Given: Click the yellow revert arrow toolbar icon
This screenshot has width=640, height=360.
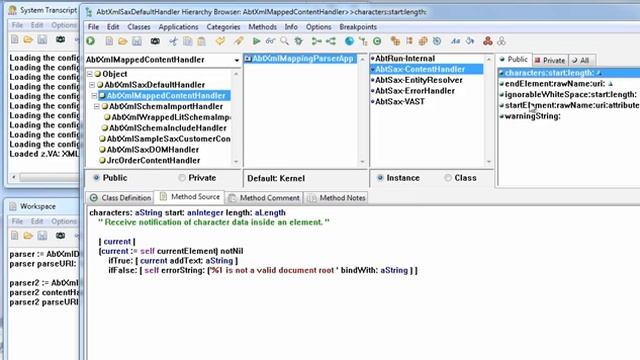Looking at the screenshot, I should [x=220, y=41].
